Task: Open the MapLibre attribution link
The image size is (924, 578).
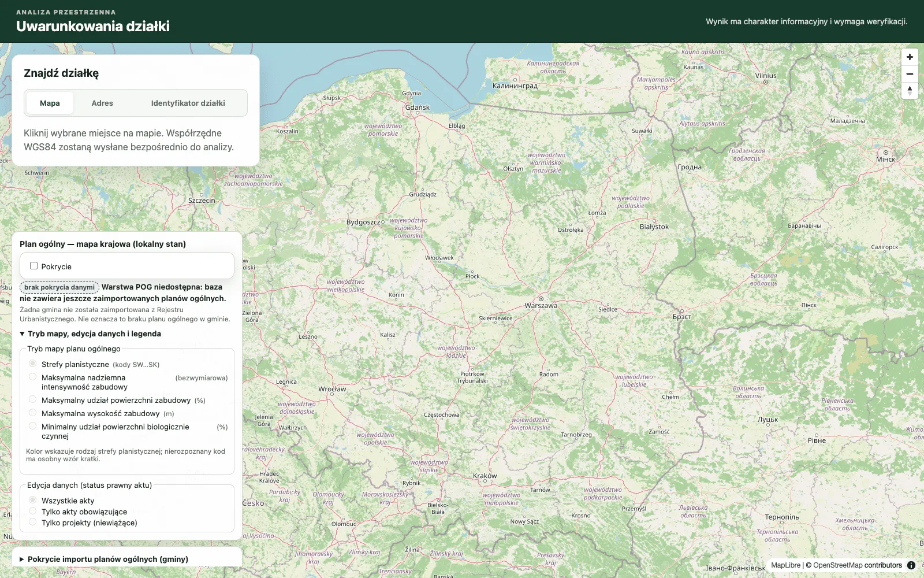Action: pos(785,565)
